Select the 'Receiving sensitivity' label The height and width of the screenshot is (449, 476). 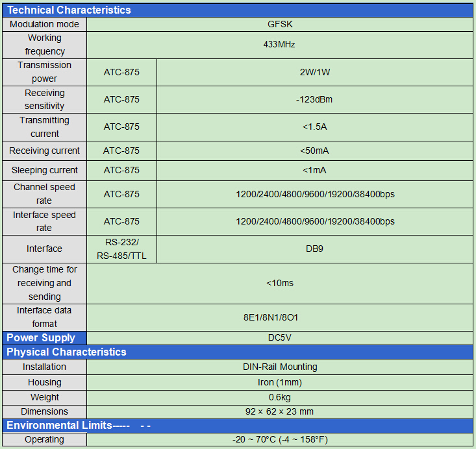click(45, 99)
